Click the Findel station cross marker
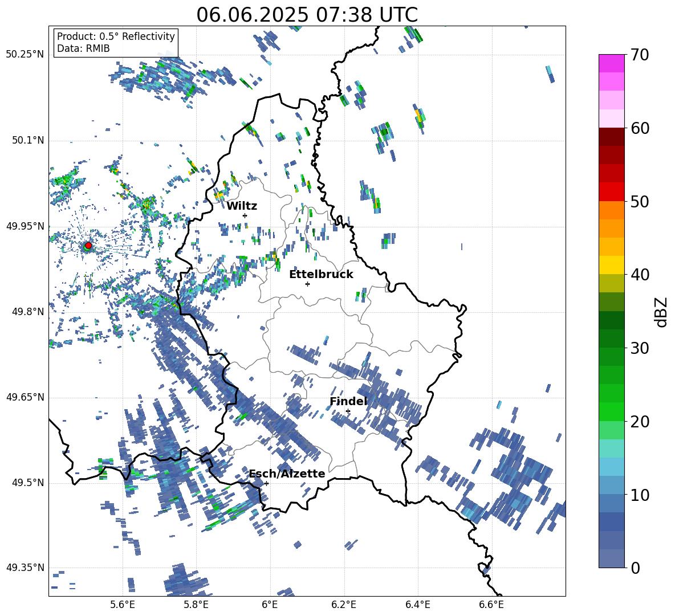Screen dimensions: 675x616 (348, 411)
